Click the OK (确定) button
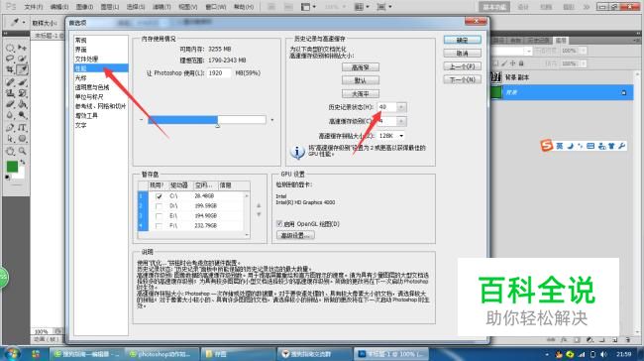The width and height of the screenshot is (644, 361). click(x=462, y=40)
